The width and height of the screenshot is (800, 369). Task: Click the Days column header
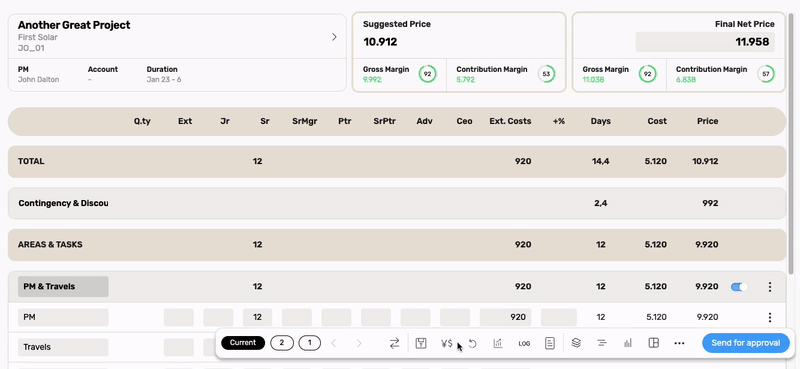tap(601, 121)
